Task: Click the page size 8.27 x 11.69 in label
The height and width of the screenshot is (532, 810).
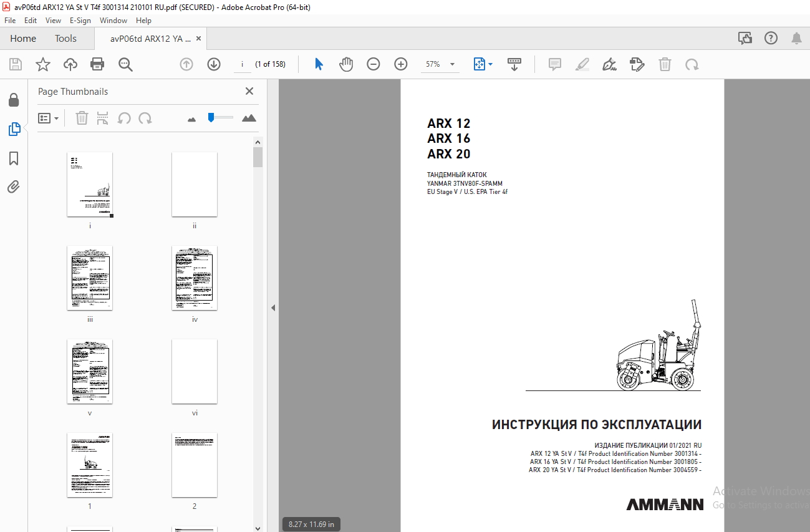Action: coord(312,525)
